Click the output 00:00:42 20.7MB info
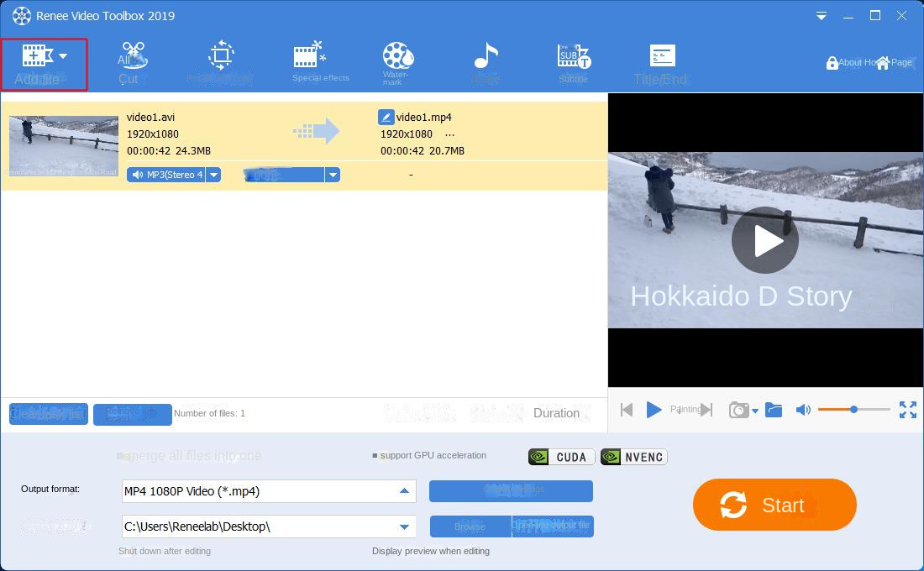This screenshot has width=924, height=571. (423, 151)
